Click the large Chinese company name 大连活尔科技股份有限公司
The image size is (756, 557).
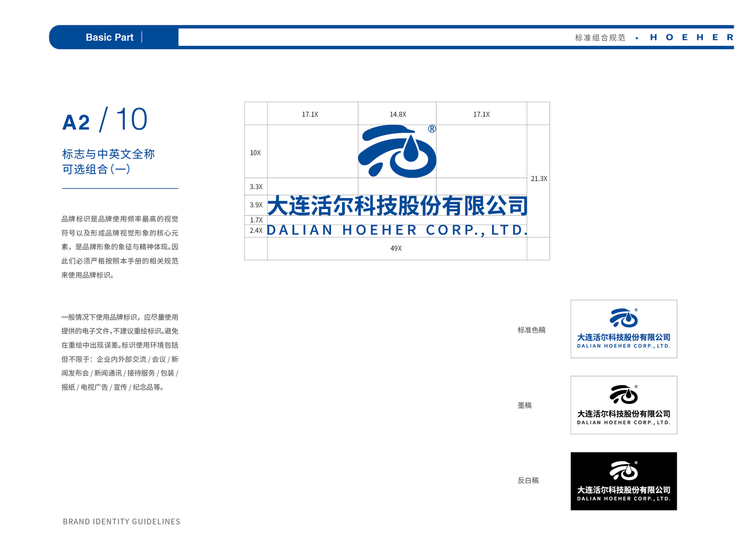click(397, 206)
